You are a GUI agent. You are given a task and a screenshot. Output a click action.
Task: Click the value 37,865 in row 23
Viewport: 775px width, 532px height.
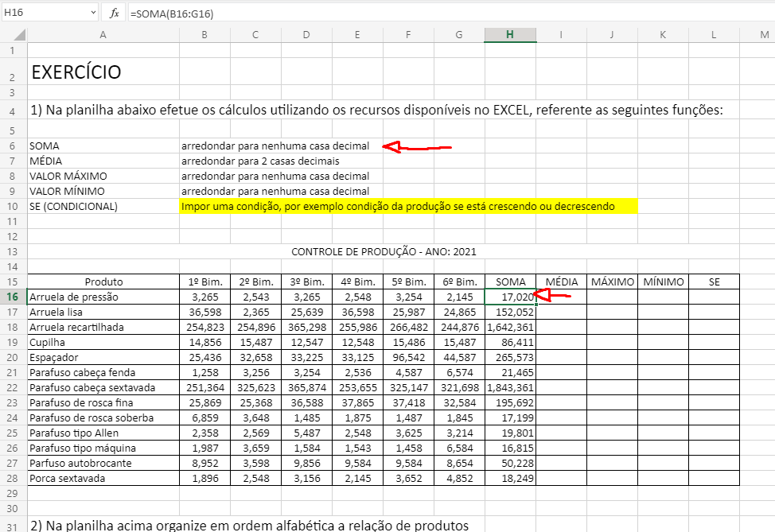click(x=358, y=402)
